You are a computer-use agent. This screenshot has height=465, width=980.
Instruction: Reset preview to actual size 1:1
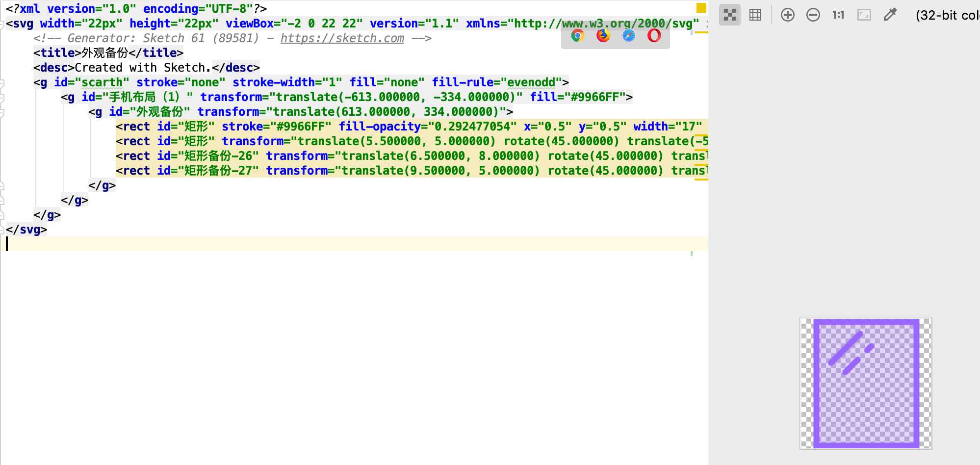[838, 15]
